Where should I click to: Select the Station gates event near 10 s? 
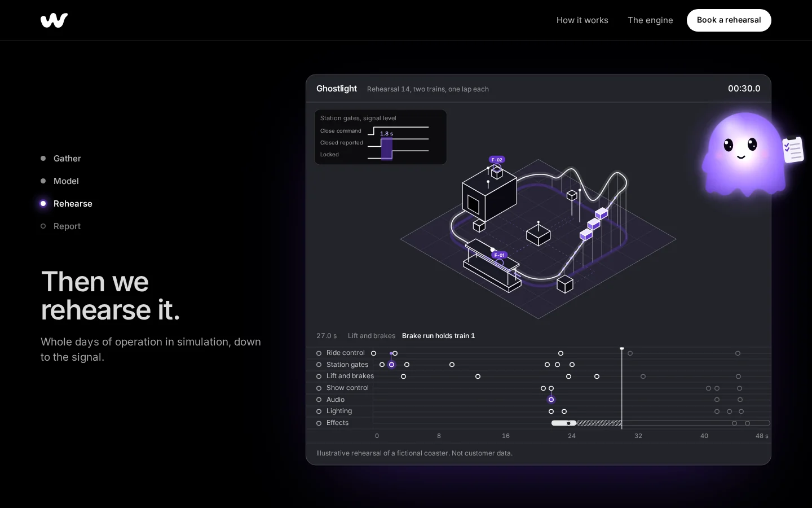click(452, 365)
